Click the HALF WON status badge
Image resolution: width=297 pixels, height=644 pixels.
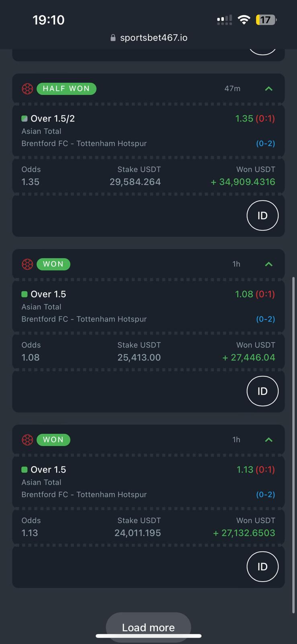66,89
